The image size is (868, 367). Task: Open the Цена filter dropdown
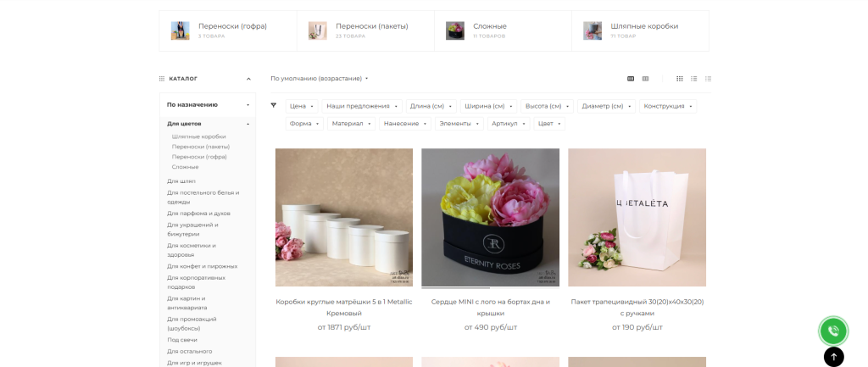[302, 106]
